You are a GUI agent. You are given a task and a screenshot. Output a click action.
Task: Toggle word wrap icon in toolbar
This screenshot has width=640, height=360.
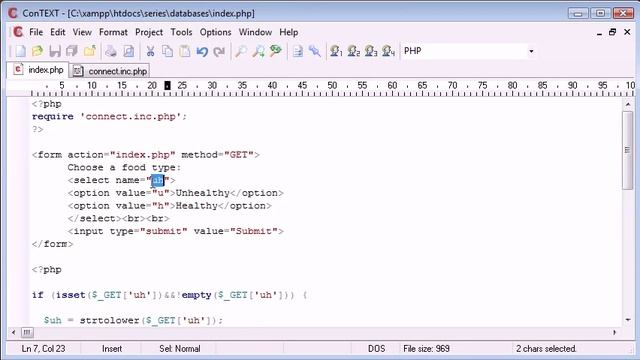pos(298,51)
